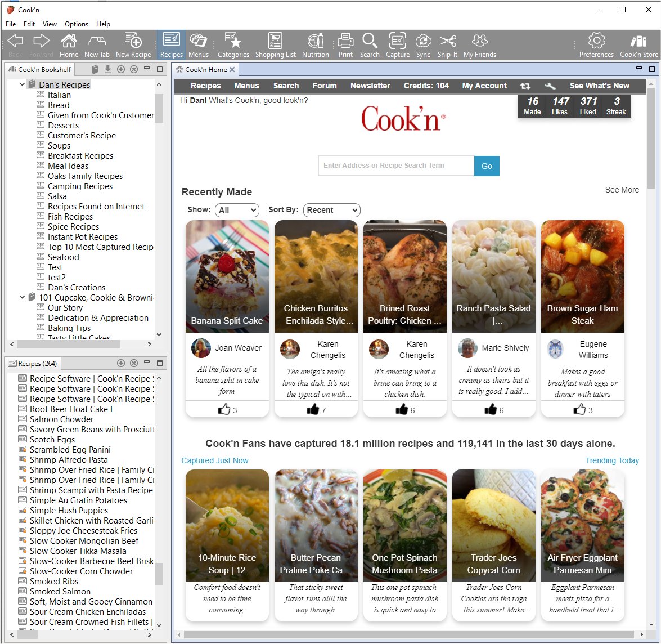Open See What's New in the navigation bar
The height and width of the screenshot is (644, 661).
600,86
